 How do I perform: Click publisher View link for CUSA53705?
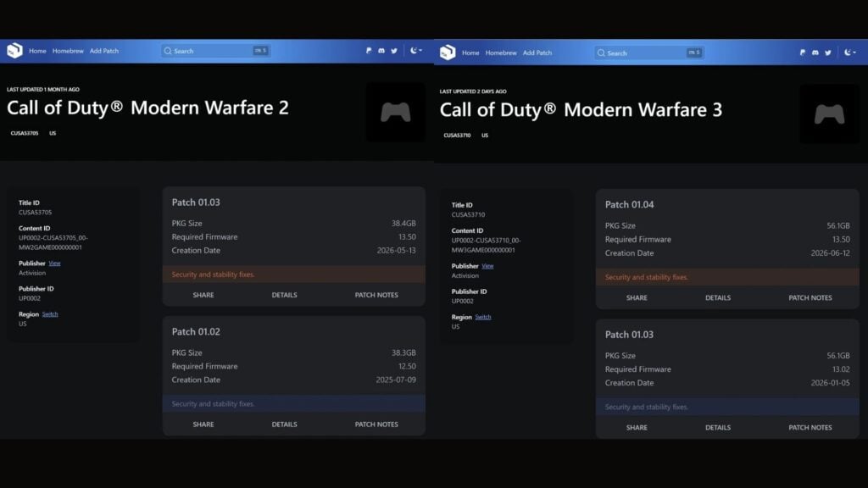(x=54, y=263)
